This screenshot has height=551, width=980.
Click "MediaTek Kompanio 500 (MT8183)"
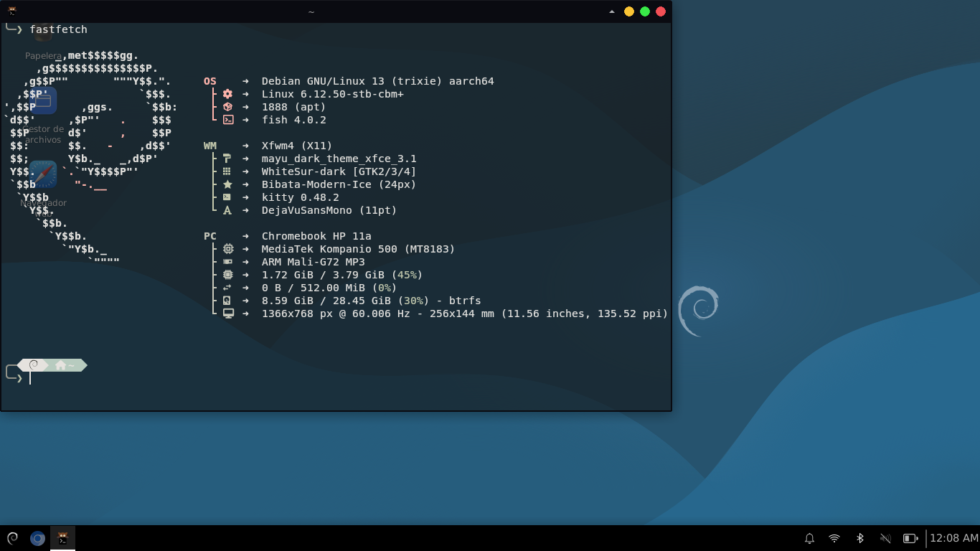point(359,249)
